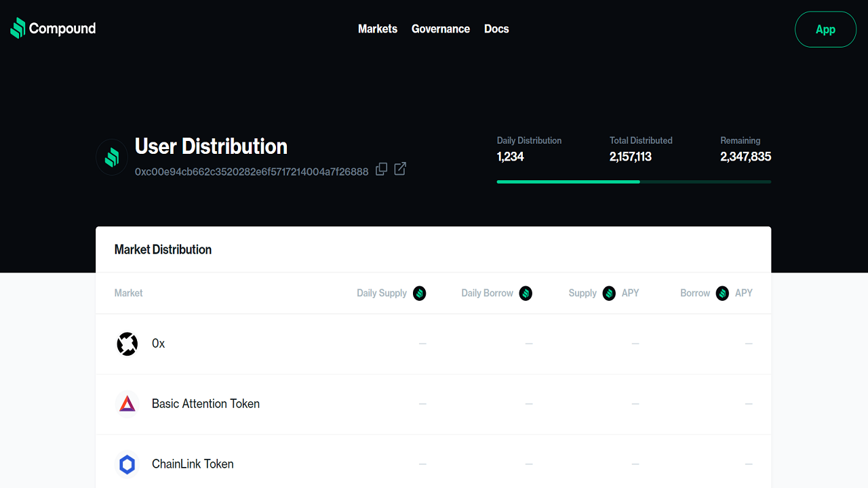Open the ChainLink Token market row

[x=433, y=464]
